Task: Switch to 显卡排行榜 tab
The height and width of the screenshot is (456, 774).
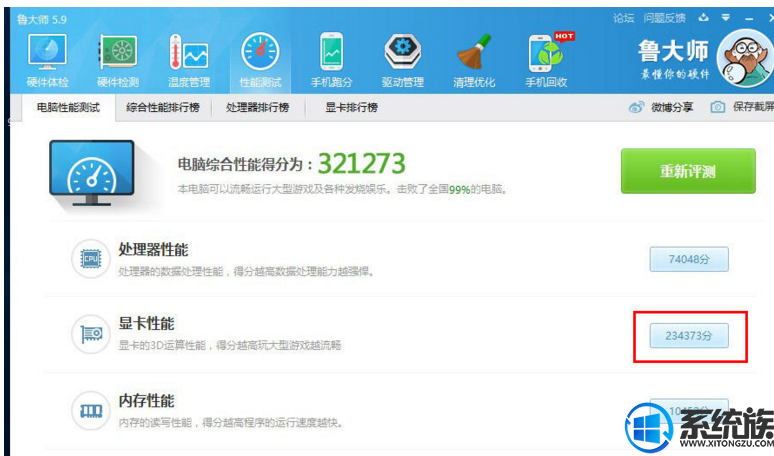Action: click(x=351, y=107)
